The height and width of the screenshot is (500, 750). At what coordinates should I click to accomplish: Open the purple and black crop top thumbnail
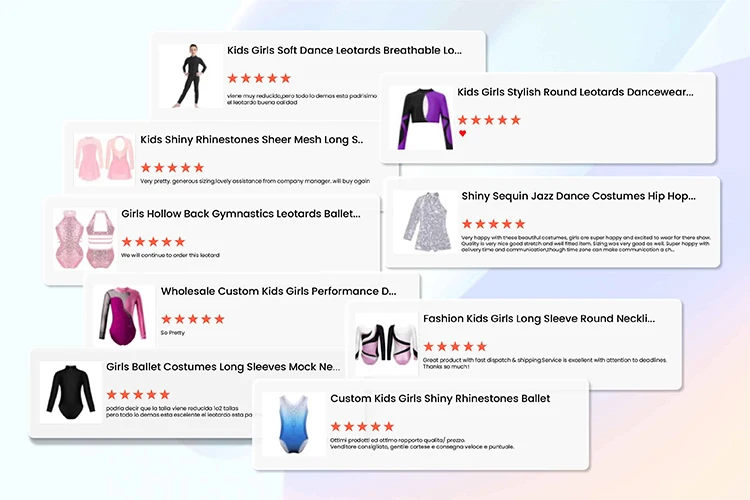(x=422, y=118)
